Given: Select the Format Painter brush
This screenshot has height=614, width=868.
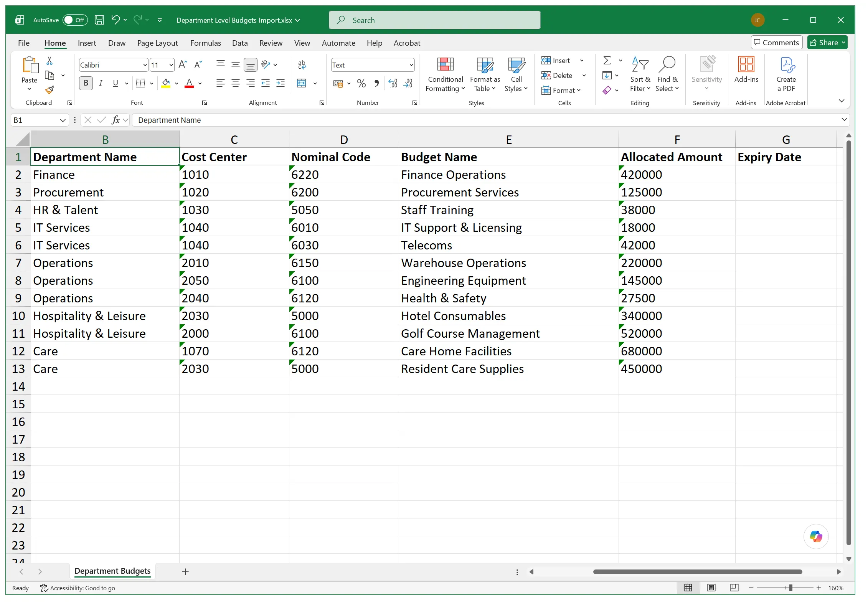Looking at the screenshot, I should [x=50, y=90].
